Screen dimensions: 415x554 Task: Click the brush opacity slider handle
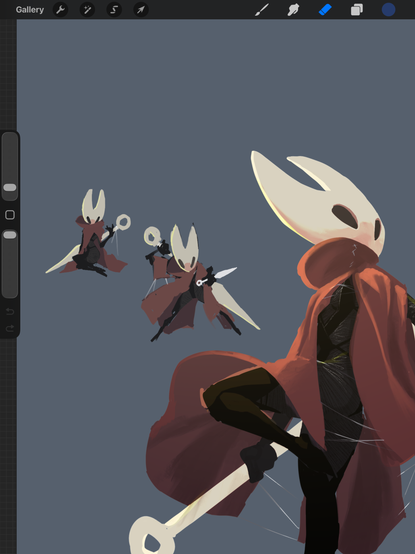[x=10, y=235]
